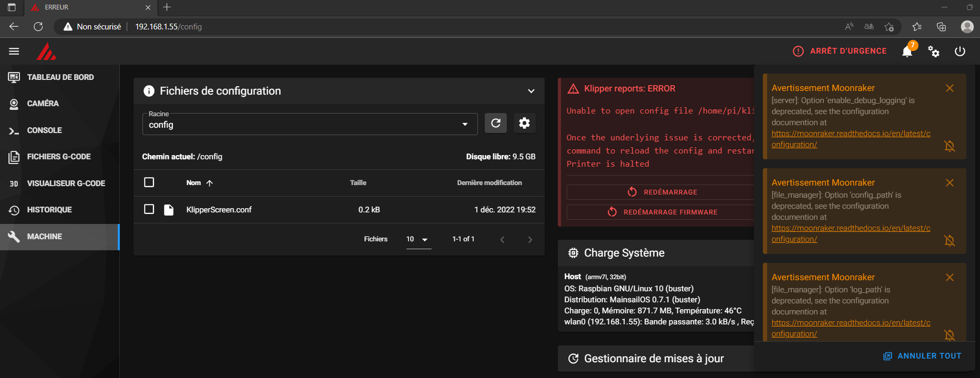Click the Mainsail logo

(x=46, y=51)
